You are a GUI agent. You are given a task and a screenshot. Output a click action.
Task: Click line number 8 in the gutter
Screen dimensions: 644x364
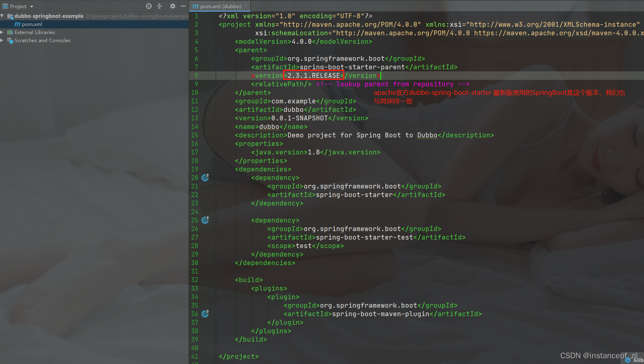(196, 75)
